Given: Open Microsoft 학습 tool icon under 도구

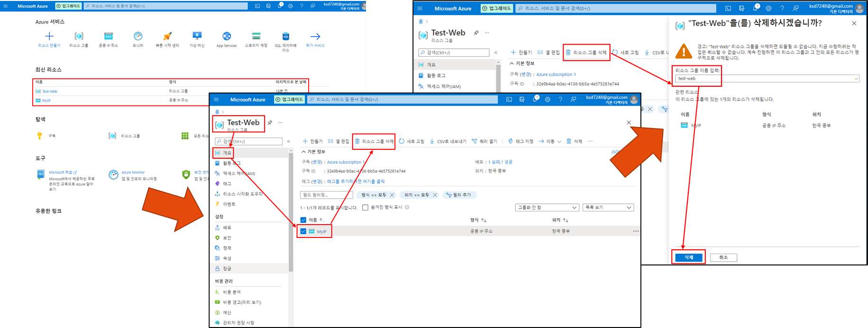Looking at the screenshot, I should point(41,175).
